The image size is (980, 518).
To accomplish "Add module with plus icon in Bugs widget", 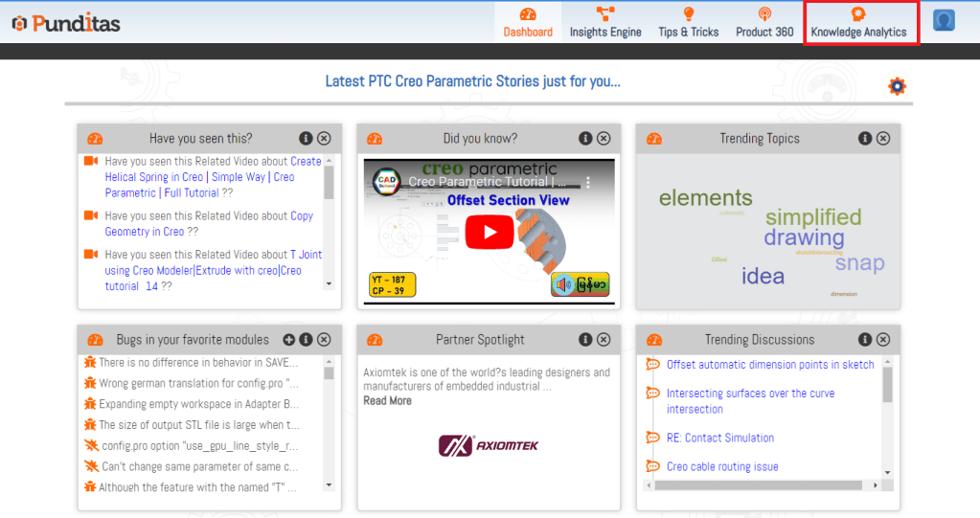I will (x=288, y=340).
